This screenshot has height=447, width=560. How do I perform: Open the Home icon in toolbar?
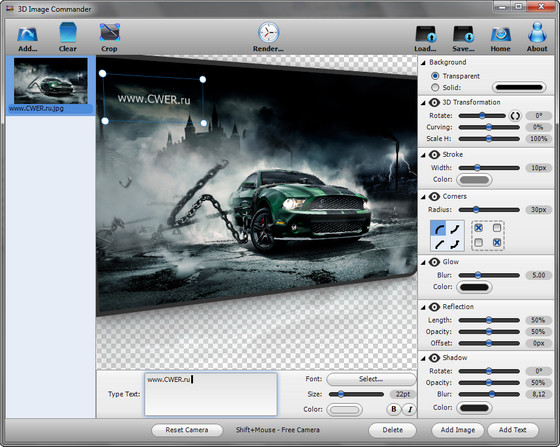coord(500,35)
